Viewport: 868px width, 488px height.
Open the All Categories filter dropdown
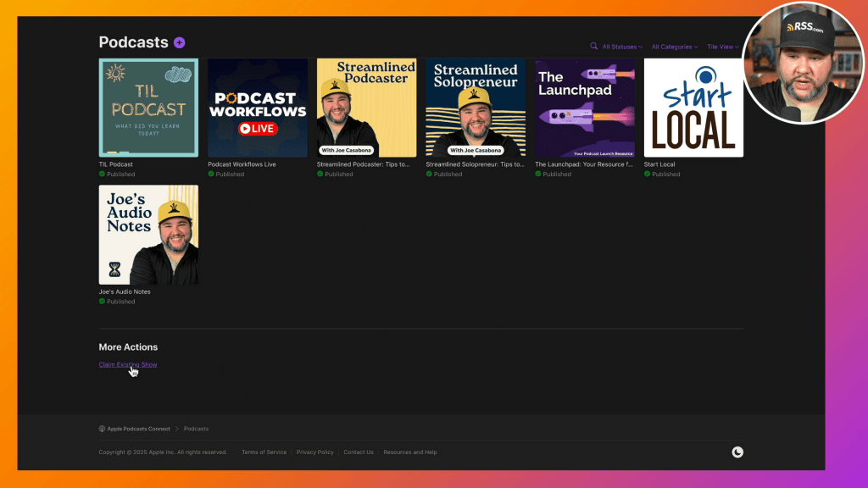tap(675, 47)
